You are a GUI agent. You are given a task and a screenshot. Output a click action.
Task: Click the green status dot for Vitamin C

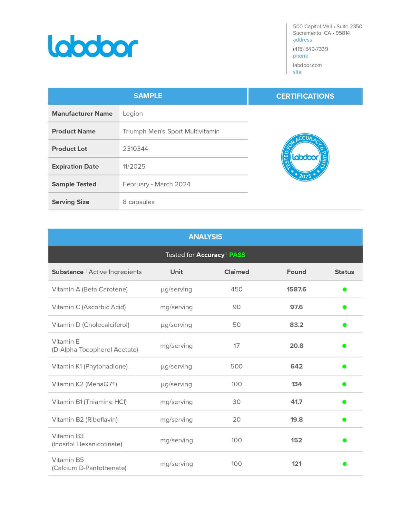click(344, 307)
